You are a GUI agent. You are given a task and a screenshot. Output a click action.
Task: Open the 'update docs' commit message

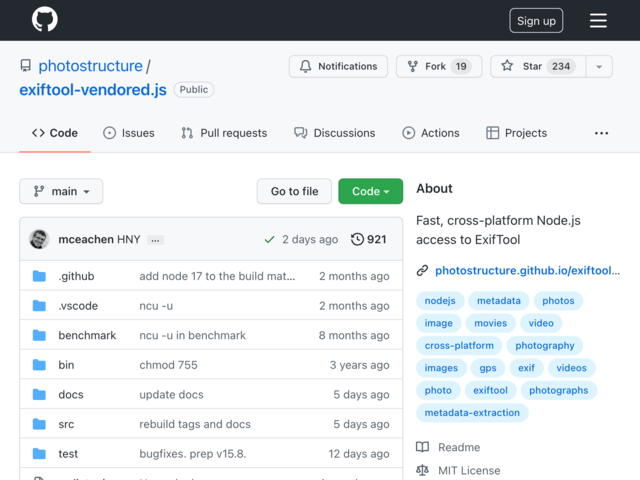pos(171,395)
